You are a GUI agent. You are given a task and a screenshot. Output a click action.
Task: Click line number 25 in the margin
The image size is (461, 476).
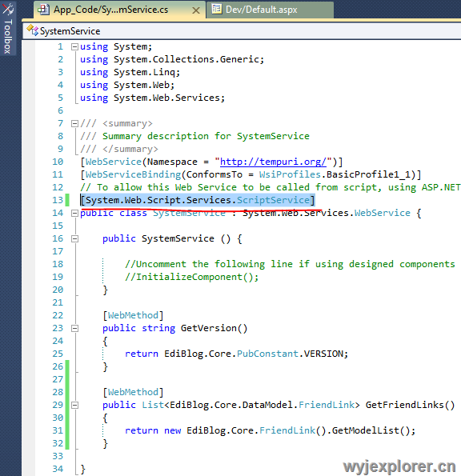coord(58,354)
